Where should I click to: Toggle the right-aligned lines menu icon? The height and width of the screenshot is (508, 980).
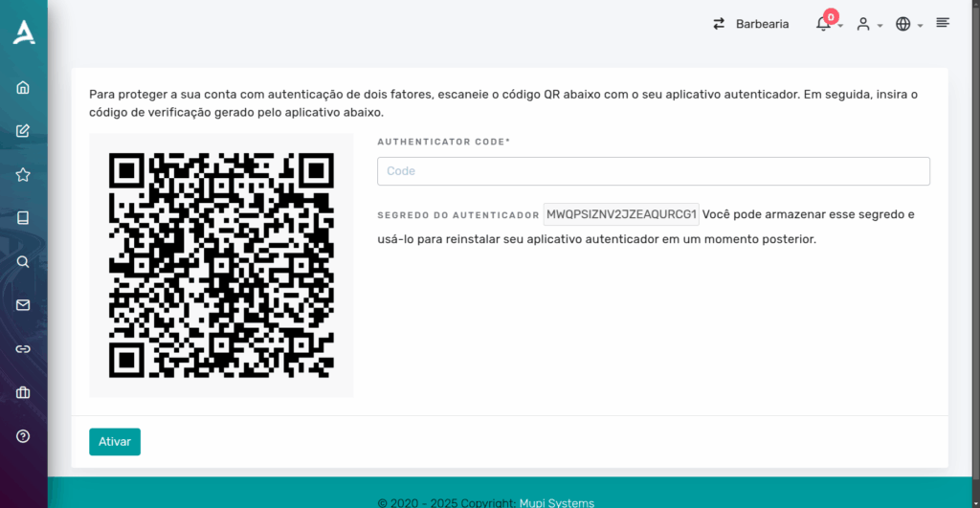tap(943, 23)
